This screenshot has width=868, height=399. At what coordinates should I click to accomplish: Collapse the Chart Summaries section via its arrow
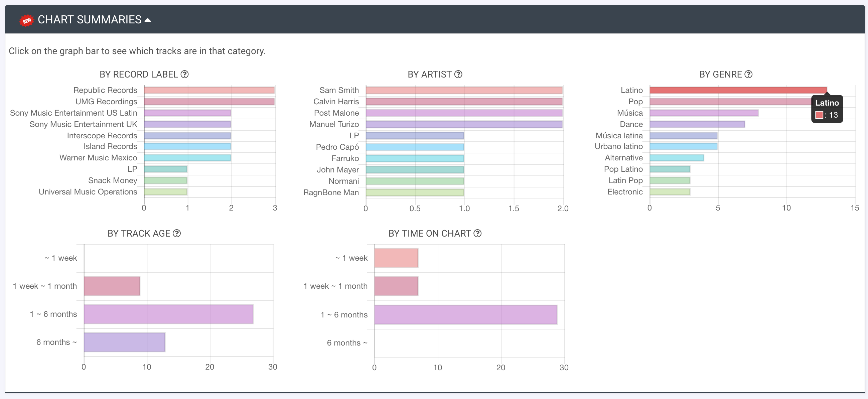[x=148, y=20]
